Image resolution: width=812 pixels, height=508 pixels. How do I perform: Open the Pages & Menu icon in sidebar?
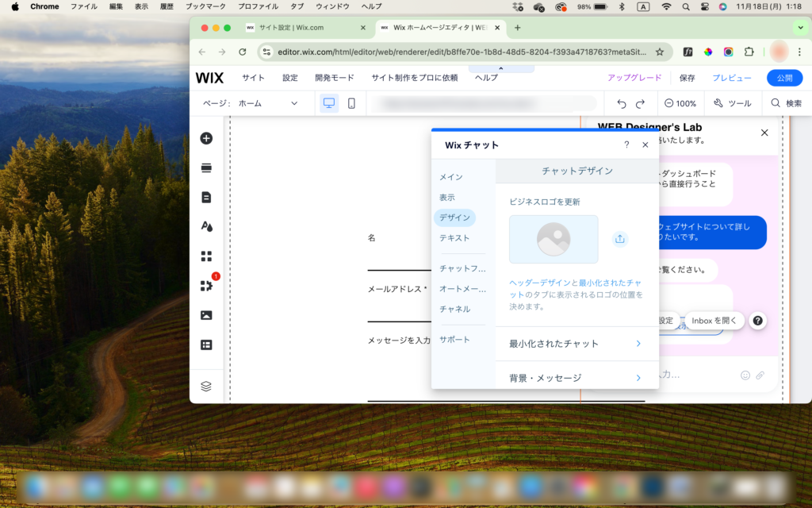coord(206,198)
